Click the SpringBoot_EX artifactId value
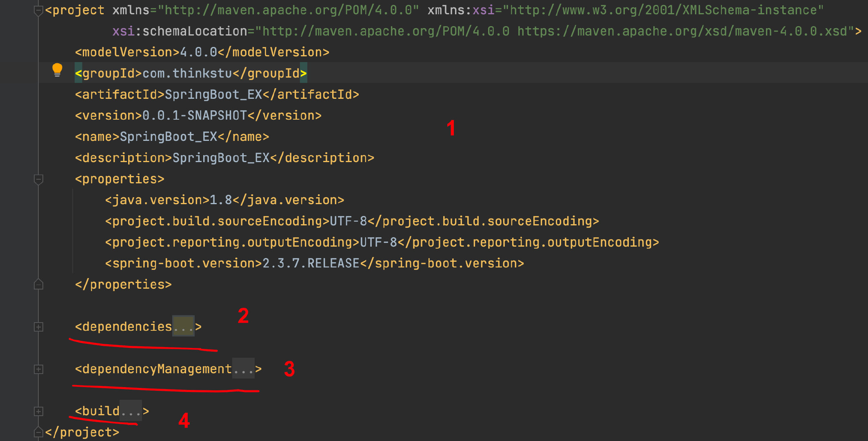The height and width of the screenshot is (441, 868). [213, 95]
